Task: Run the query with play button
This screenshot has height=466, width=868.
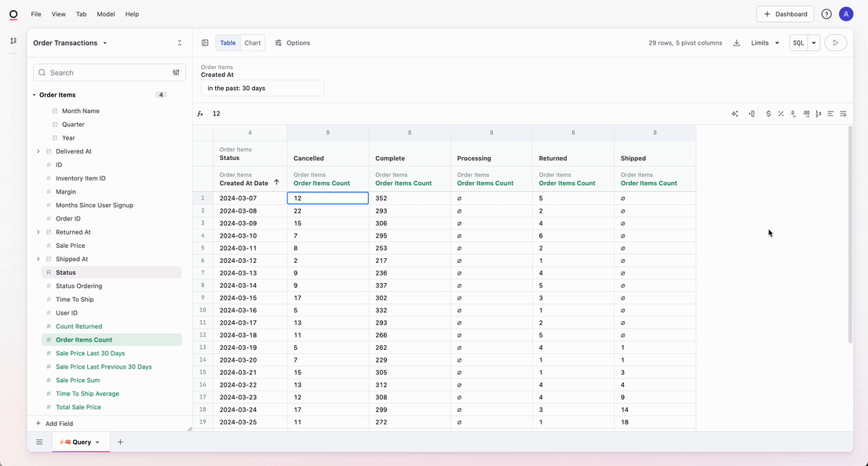Action: (x=835, y=43)
